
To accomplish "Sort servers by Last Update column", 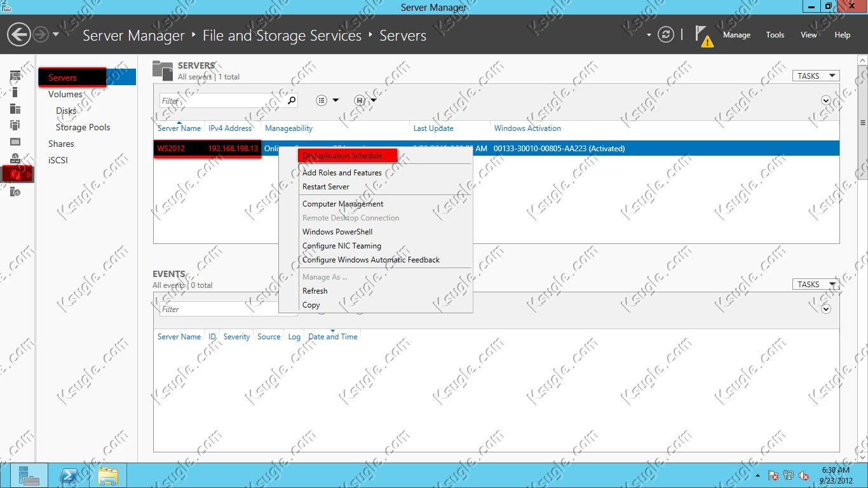I will 433,128.
